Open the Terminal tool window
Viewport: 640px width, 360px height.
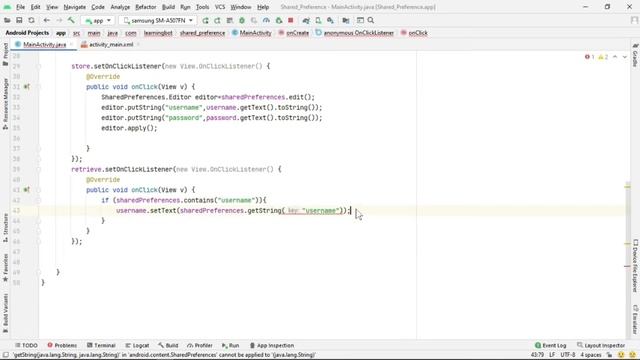click(101, 345)
